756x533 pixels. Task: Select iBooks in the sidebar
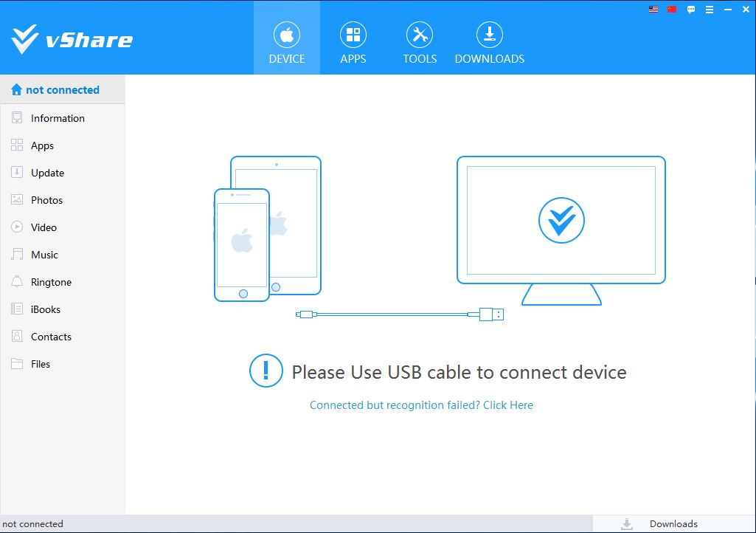tap(63, 309)
